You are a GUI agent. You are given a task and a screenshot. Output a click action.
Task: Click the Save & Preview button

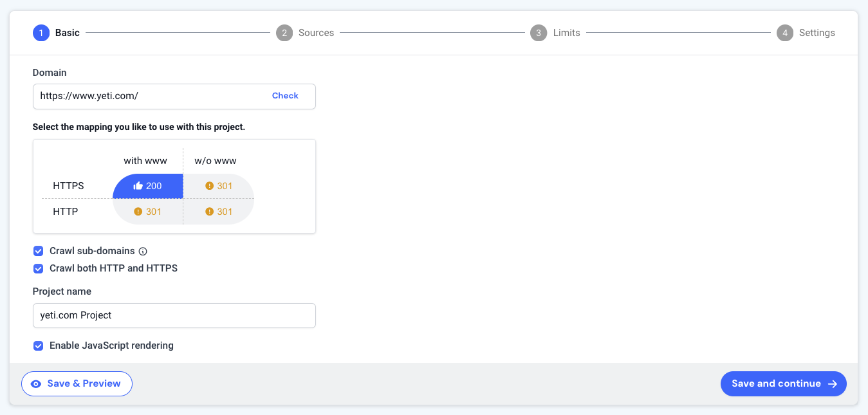pyautogui.click(x=77, y=383)
